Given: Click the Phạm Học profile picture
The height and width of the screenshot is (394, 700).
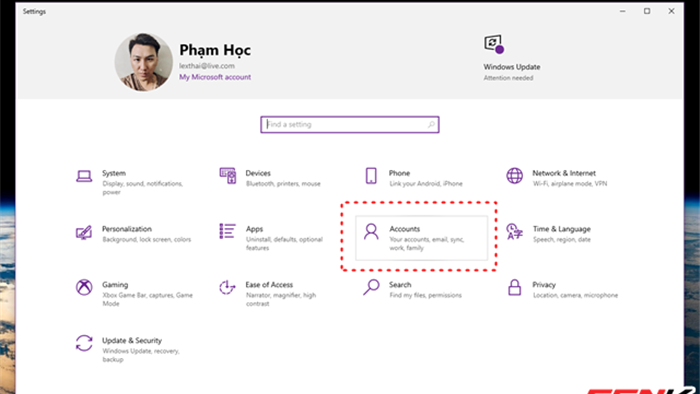Looking at the screenshot, I should (x=144, y=62).
